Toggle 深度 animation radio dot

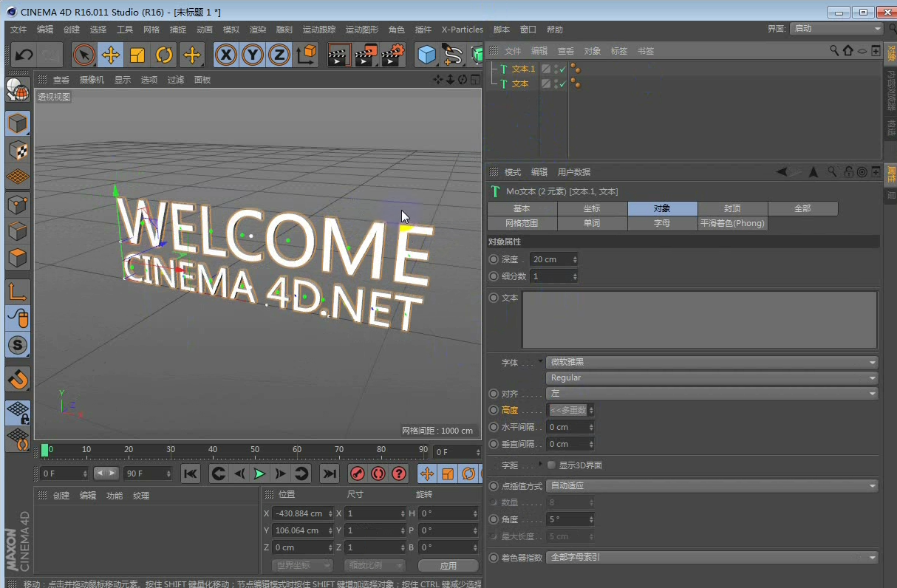click(x=494, y=259)
